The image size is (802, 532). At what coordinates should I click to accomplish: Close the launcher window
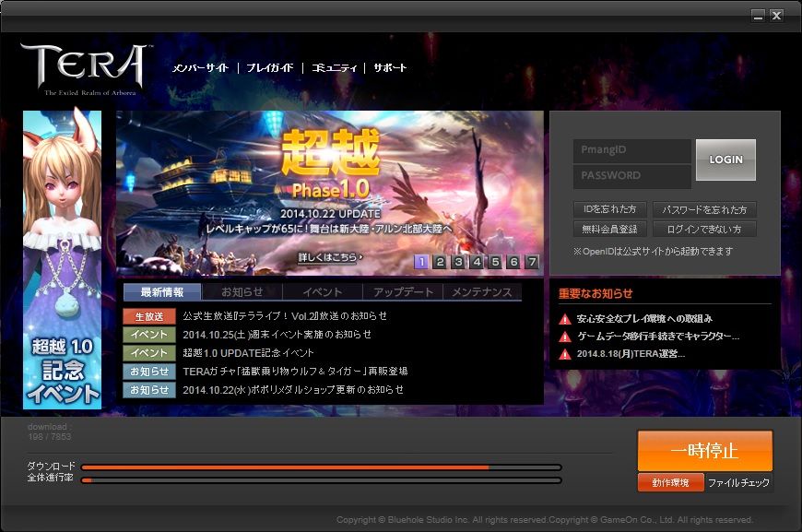point(776,16)
